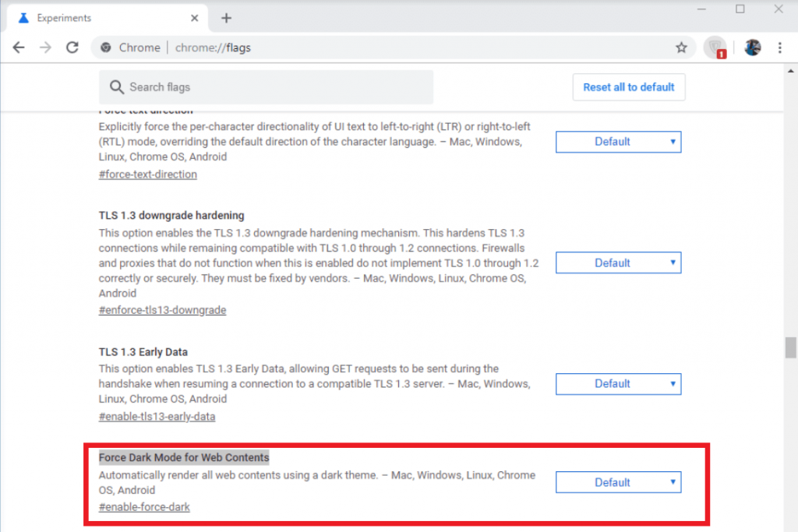Open the #enable-tls13-early-data link
The image size is (798, 532).
(157, 417)
